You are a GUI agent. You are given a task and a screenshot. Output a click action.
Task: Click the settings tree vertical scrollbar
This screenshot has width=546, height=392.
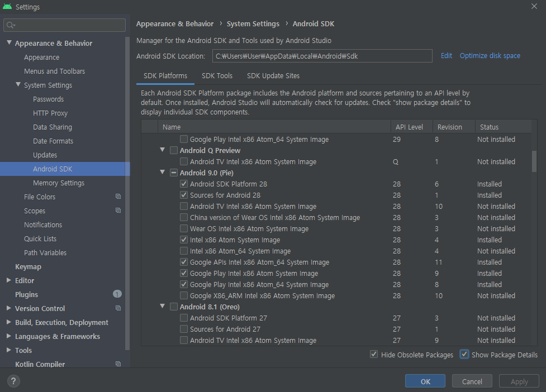coord(127,193)
